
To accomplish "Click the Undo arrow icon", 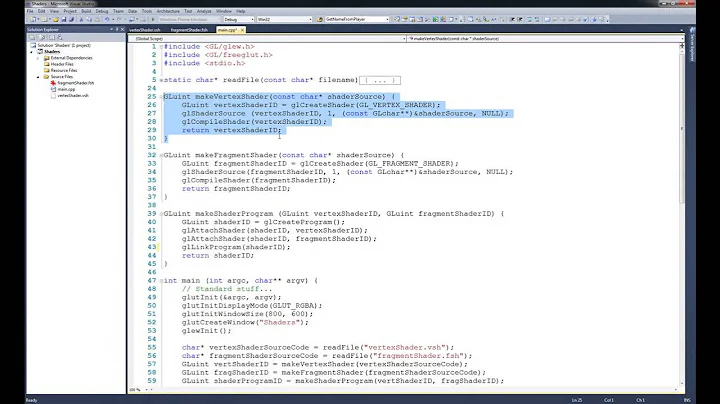I will [x=107, y=19].
